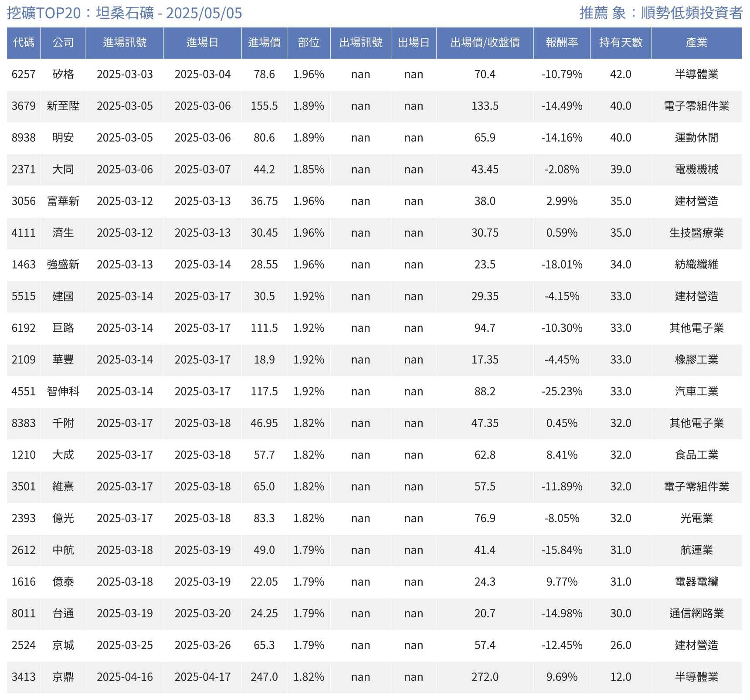
Task: Click industry 紡織纖維
Action: coord(697,265)
